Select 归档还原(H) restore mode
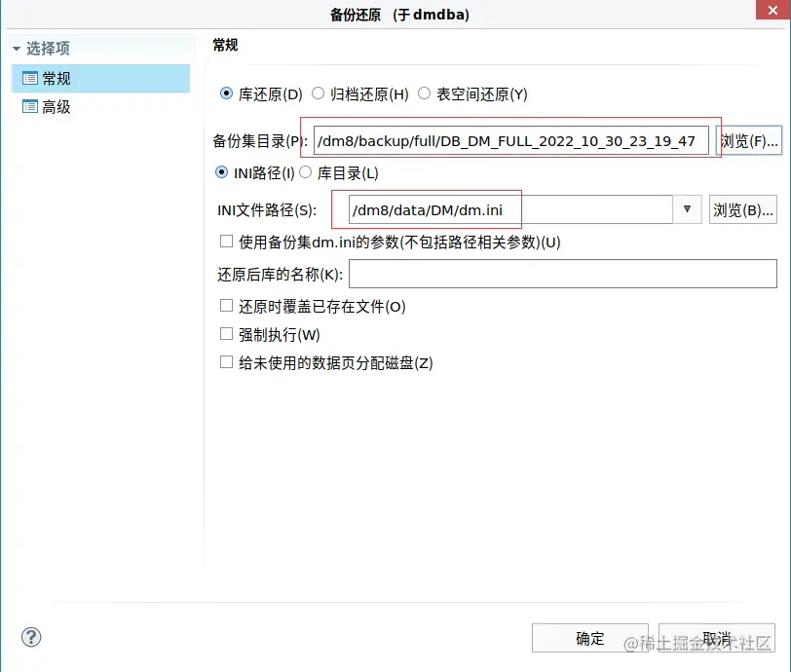791x672 pixels. click(x=319, y=93)
